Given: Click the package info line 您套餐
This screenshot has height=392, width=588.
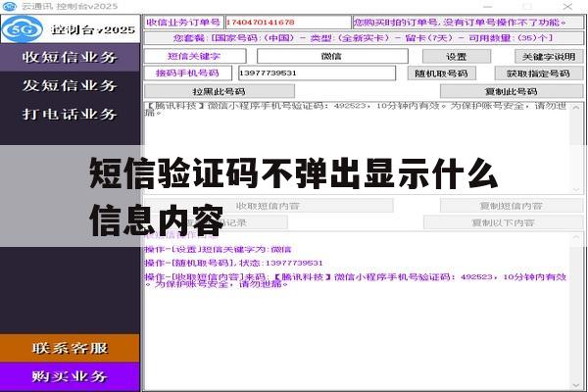Looking at the screenshot, I should [x=364, y=38].
